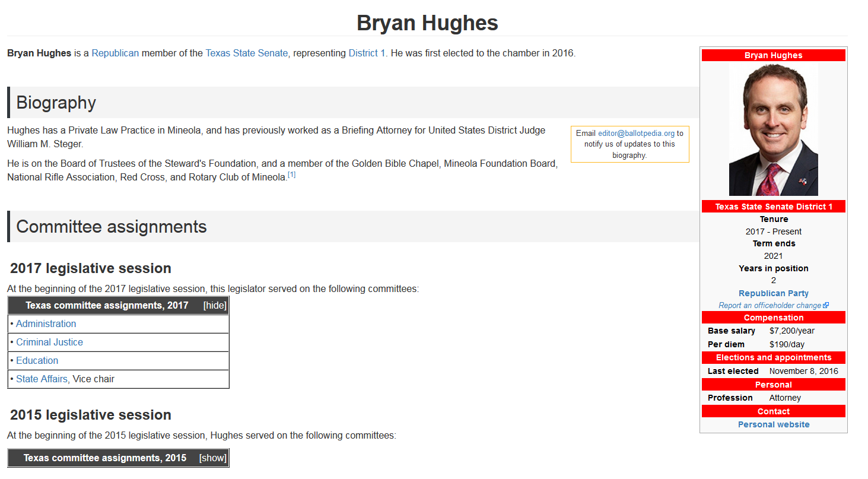
Task: Click the November 8, 2016 date
Action: pos(804,371)
